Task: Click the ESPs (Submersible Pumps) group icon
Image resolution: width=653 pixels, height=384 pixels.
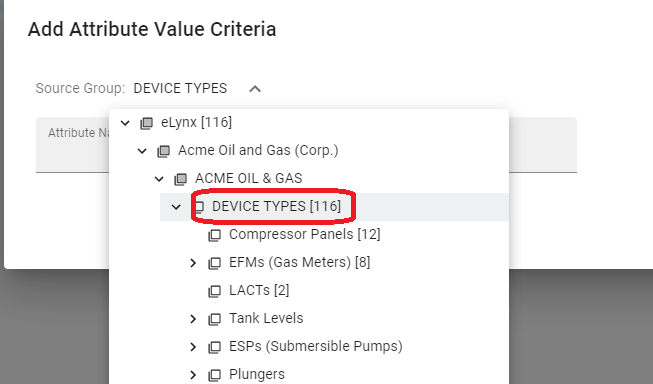Action: (214, 347)
